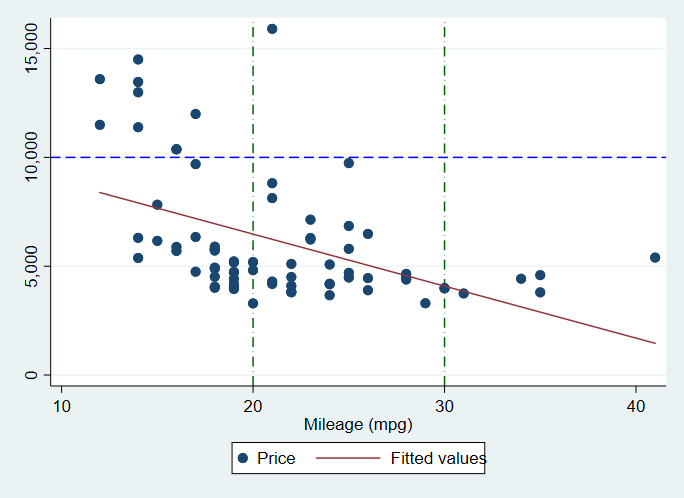Image resolution: width=684 pixels, height=498 pixels.
Task: Click the Price legend marker dot
Action: 244,459
